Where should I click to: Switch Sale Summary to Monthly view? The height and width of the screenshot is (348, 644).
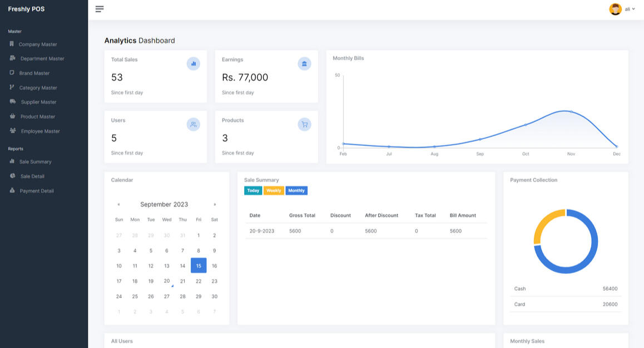pos(296,190)
